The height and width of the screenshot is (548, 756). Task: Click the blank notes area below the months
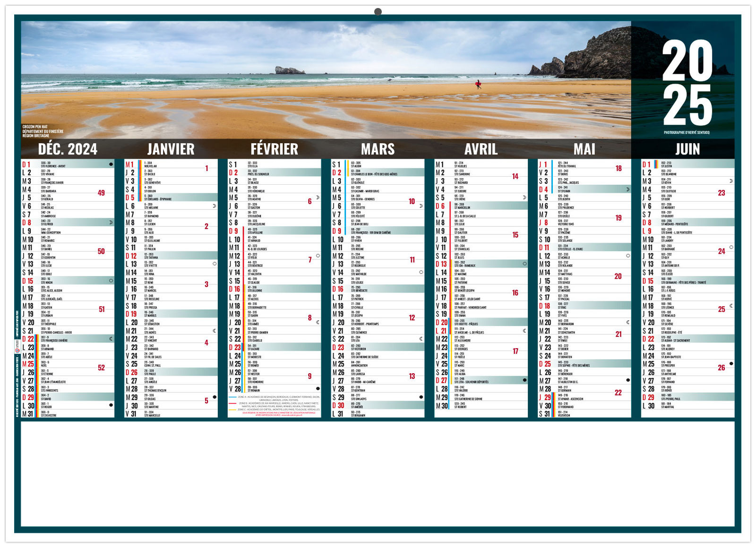(378, 474)
